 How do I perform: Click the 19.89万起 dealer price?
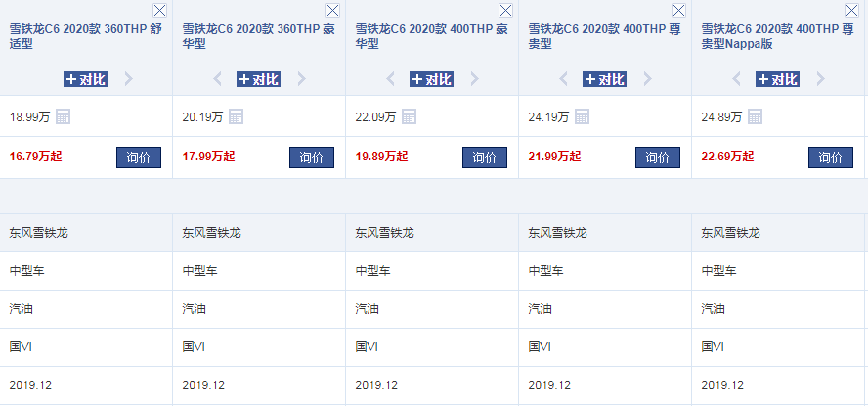(x=382, y=157)
